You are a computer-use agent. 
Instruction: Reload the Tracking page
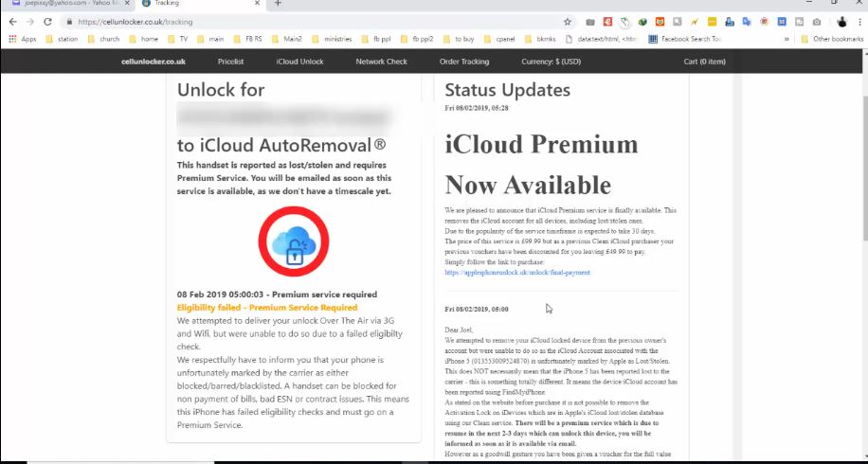click(x=47, y=22)
